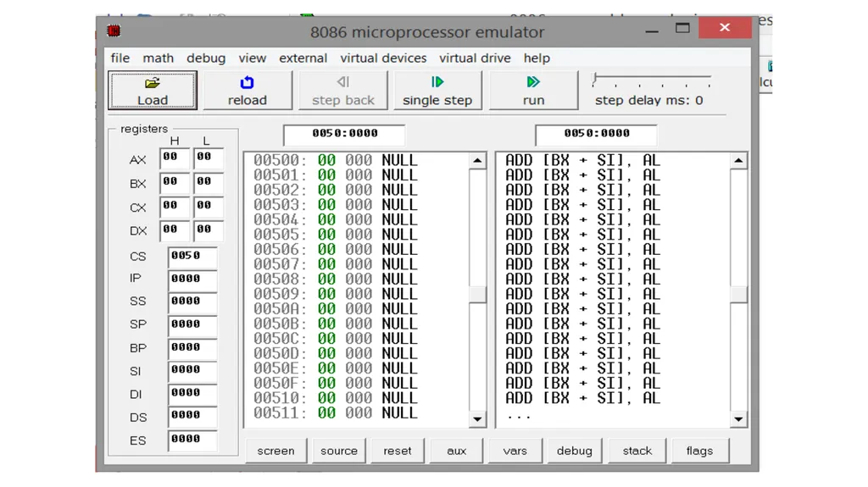The image size is (868, 487).
Task: Click the SI register field
Action: click(192, 371)
